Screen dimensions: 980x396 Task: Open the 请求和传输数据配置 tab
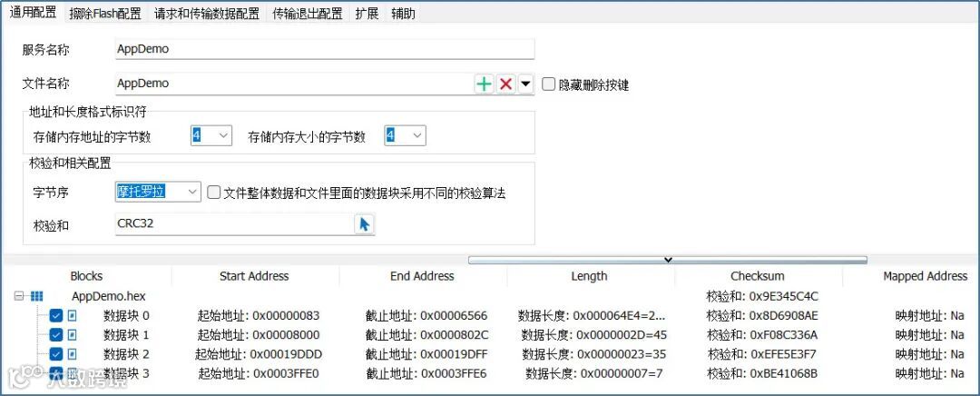pyautogui.click(x=207, y=13)
